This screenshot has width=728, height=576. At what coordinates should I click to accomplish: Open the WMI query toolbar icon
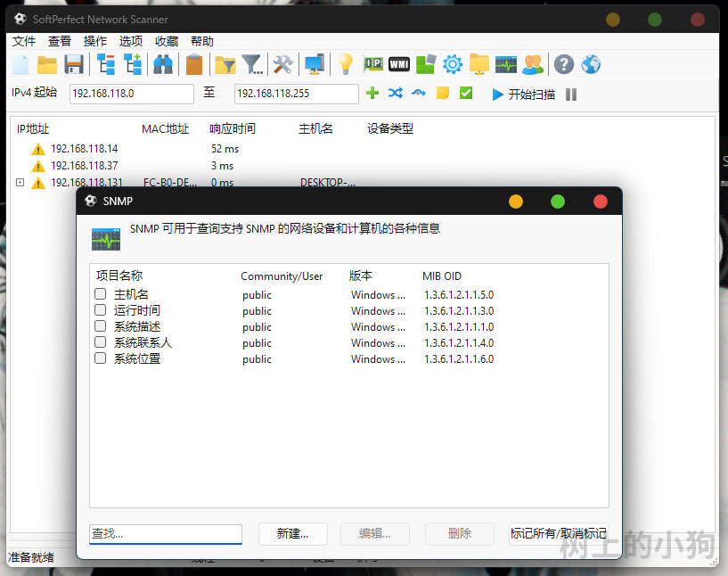click(399, 64)
